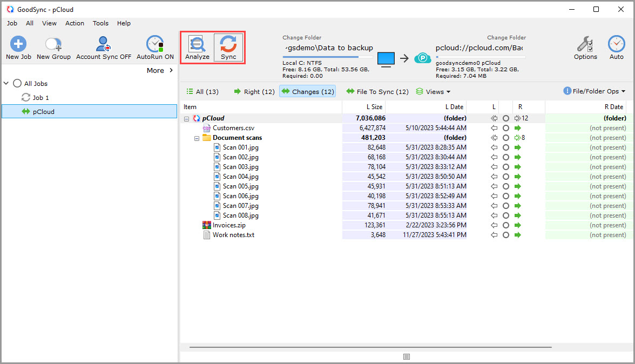Click right arrow for Work notes.txt
The image size is (635, 364).
[517, 235]
